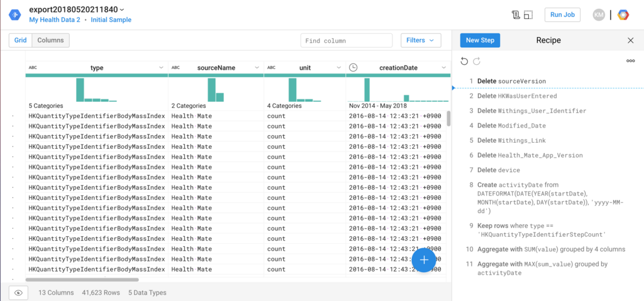
Task: Click 41,623 Rows in the status bar
Action: (101, 293)
